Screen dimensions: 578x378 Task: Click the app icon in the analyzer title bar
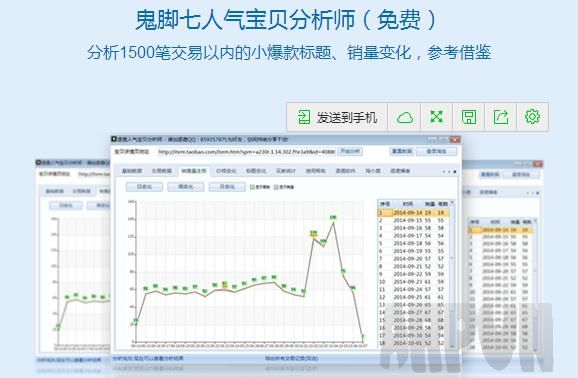point(114,139)
